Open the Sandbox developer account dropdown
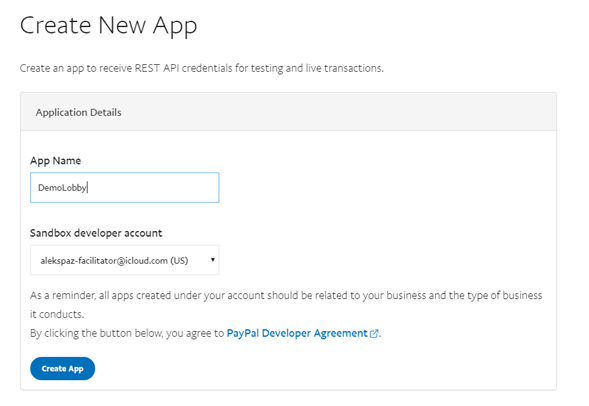This screenshot has width=589, height=406. (125, 260)
